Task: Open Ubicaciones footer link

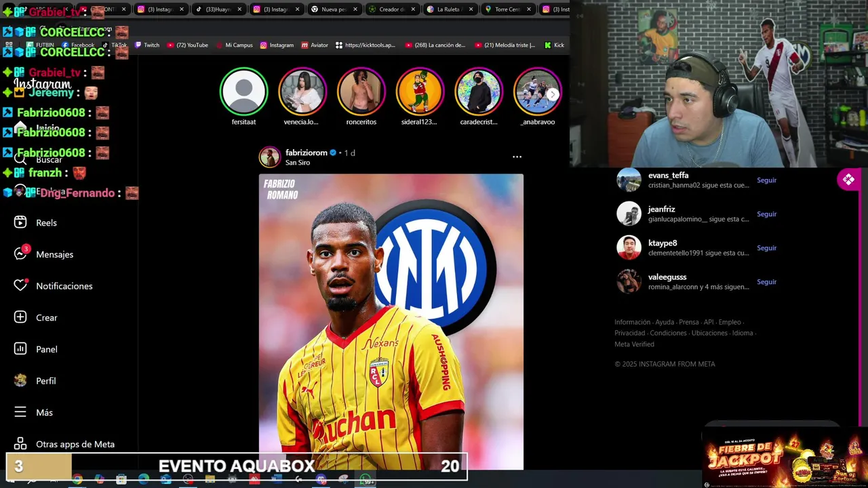Action: point(709,333)
